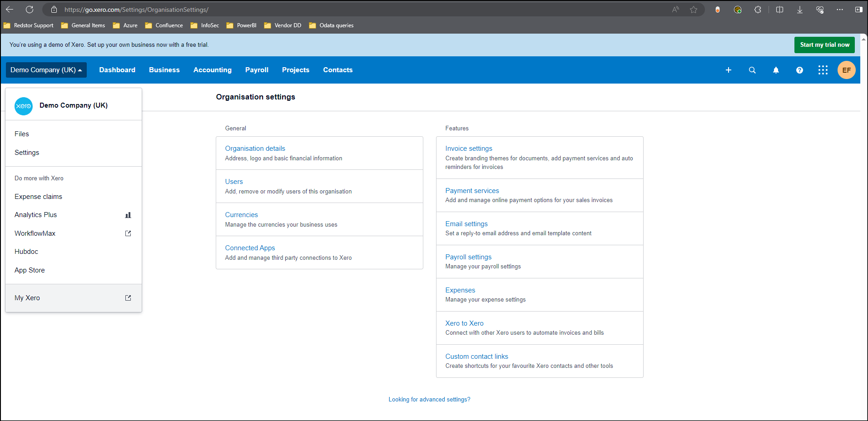Image resolution: width=868 pixels, height=421 pixels.
Task: Open browser extensions puzzle icon
Action: pos(758,10)
